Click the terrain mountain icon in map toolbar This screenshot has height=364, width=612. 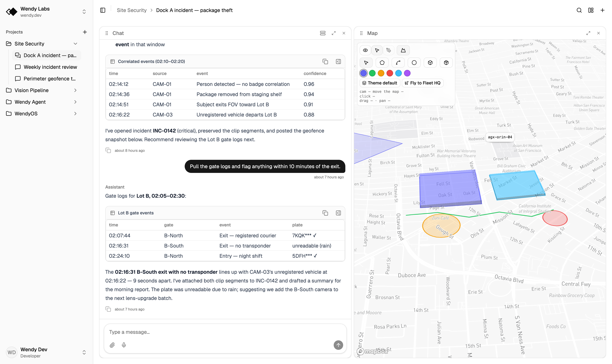tap(403, 50)
